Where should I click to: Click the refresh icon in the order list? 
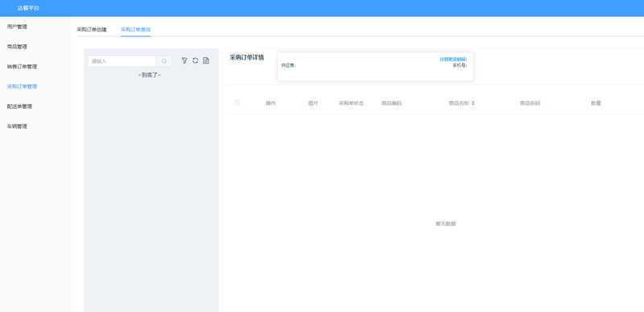coord(196,60)
